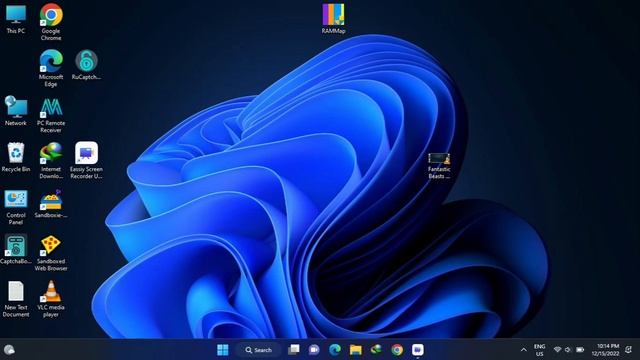Select the Sandboxed Web Browser shortcut
The height and width of the screenshot is (360, 640).
click(x=51, y=253)
